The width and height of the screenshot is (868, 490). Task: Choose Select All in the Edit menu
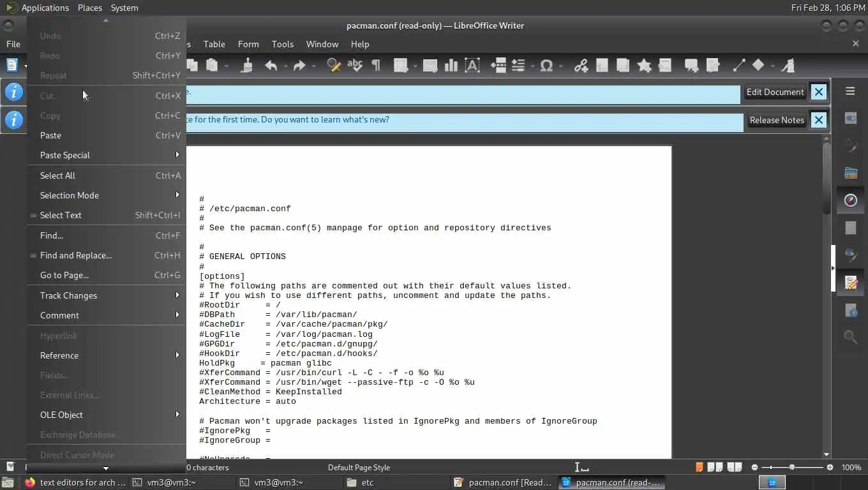[107, 175]
